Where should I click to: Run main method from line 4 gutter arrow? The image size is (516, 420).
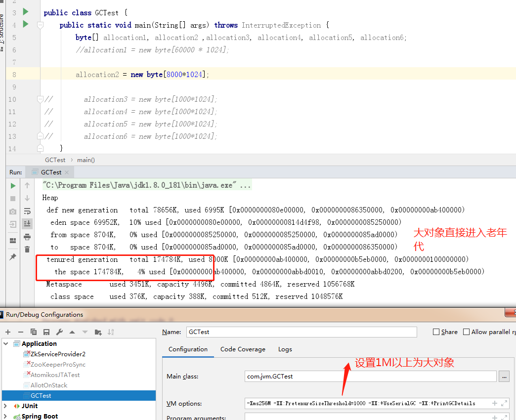point(25,24)
